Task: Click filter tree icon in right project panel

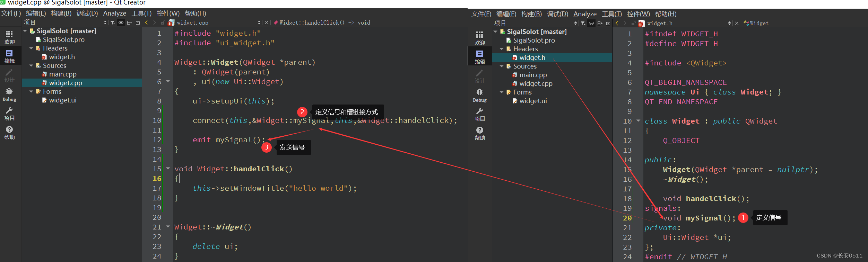Action: coord(583,23)
